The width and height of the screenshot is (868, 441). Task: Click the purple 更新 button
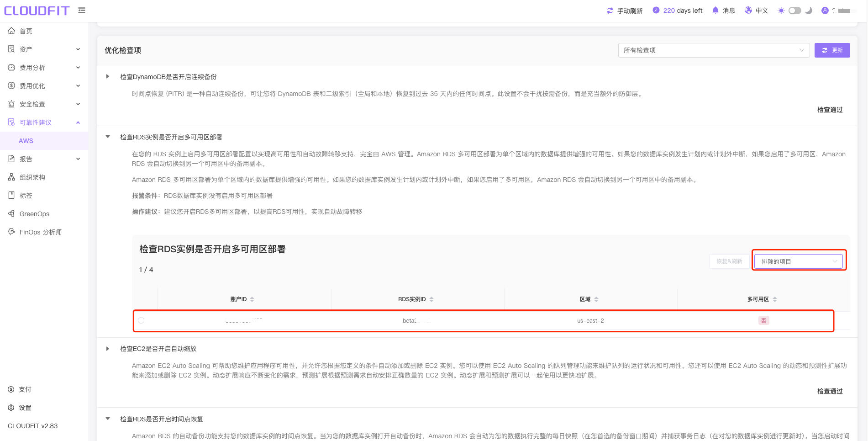(x=832, y=50)
